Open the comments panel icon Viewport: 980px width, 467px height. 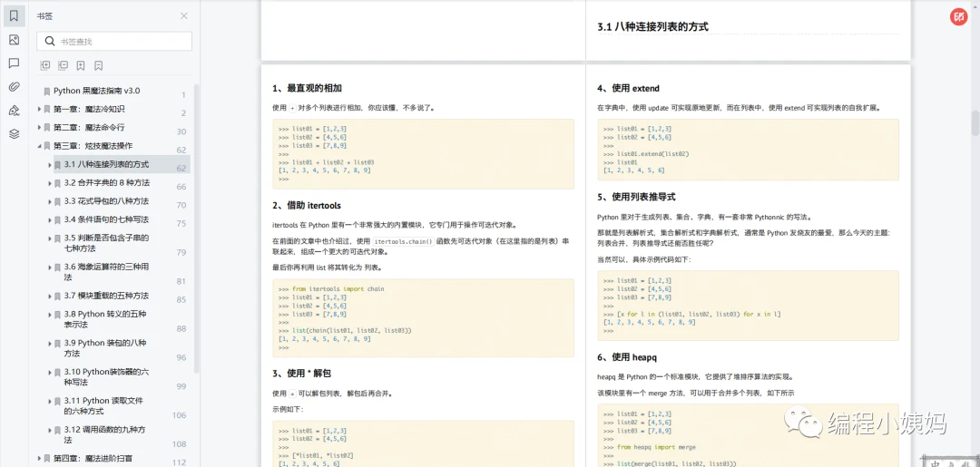point(15,63)
